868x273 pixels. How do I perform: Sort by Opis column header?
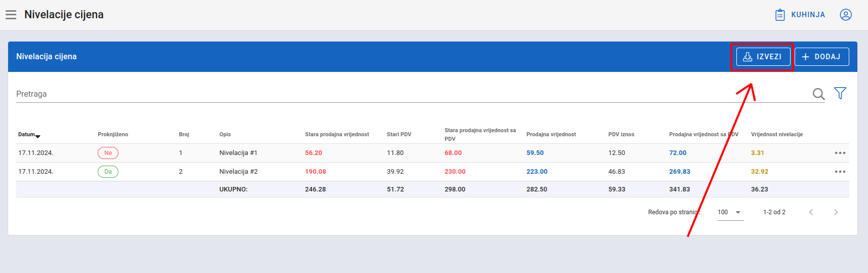pos(225,134)
